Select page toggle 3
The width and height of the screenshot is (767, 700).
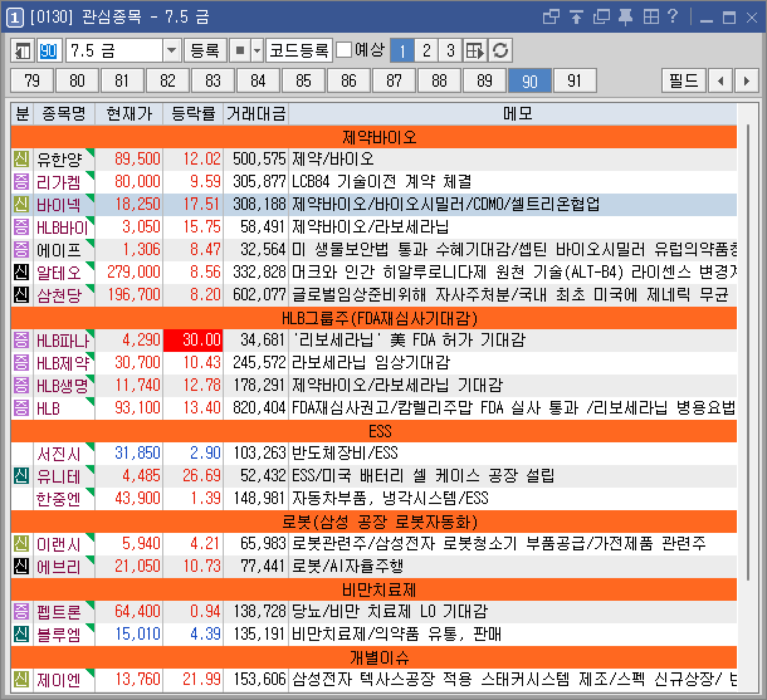450,51
